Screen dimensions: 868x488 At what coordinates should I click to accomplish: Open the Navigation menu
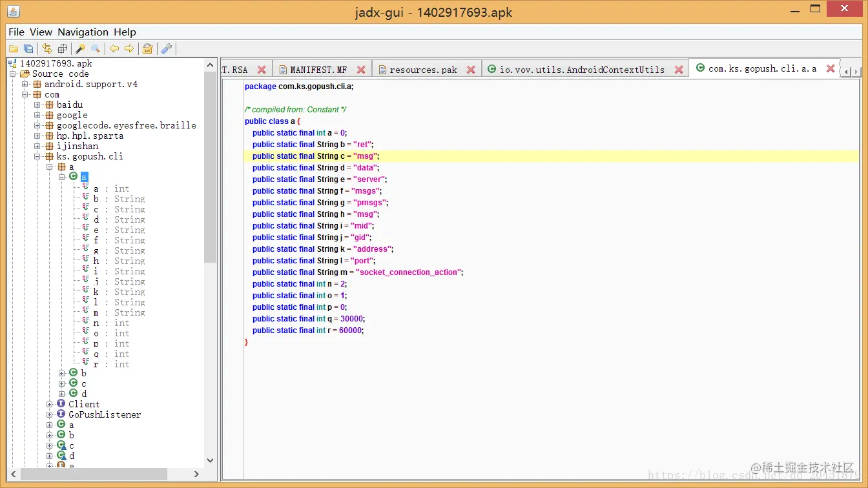point(83,32)
